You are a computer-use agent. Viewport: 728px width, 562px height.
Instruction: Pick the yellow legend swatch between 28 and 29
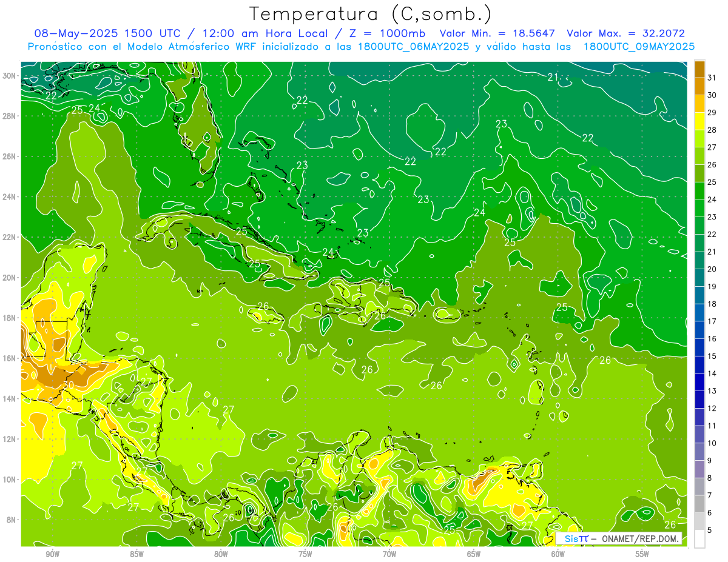point(699,121)
